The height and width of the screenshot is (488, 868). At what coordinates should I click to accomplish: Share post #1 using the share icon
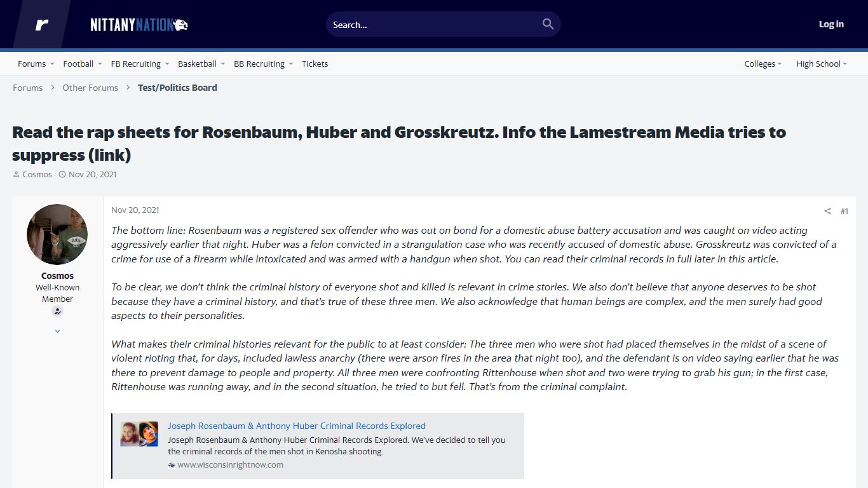pos(827,211)
